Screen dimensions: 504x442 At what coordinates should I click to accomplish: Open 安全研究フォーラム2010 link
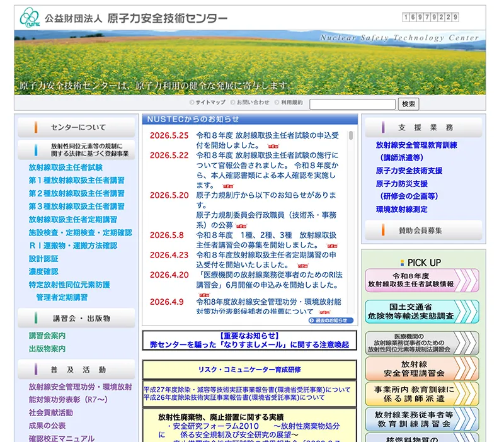(249, 431)
